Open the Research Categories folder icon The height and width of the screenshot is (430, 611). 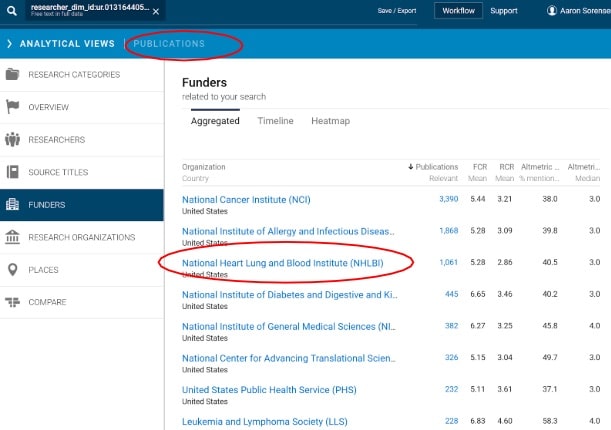click(13, 75)
